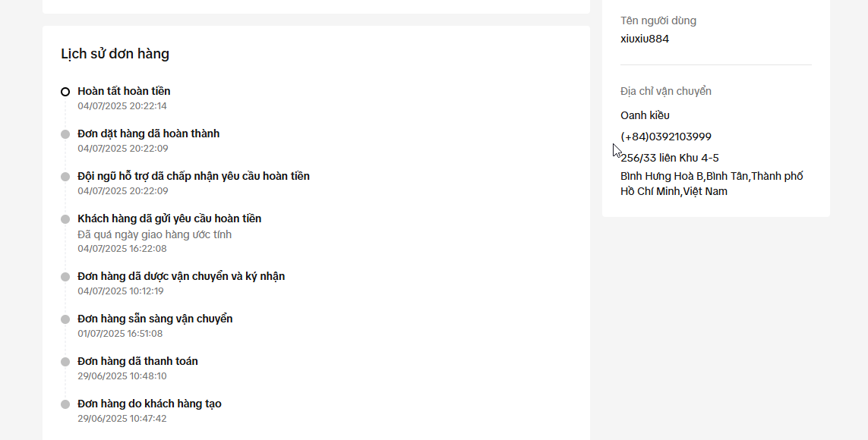The image size is (868, 440).
Task: Click the Địa chỉ vận chuyển label
Action: click(x=666, y=91)
